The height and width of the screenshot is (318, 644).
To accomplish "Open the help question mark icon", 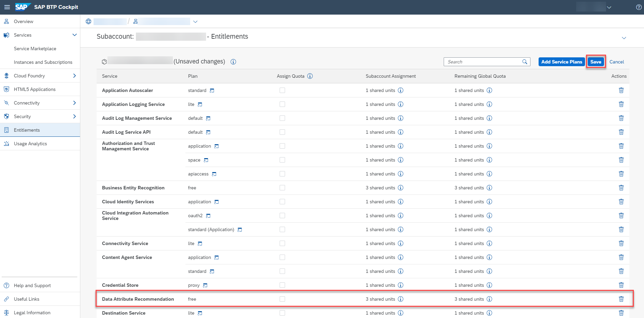I will tap(639, 7).
